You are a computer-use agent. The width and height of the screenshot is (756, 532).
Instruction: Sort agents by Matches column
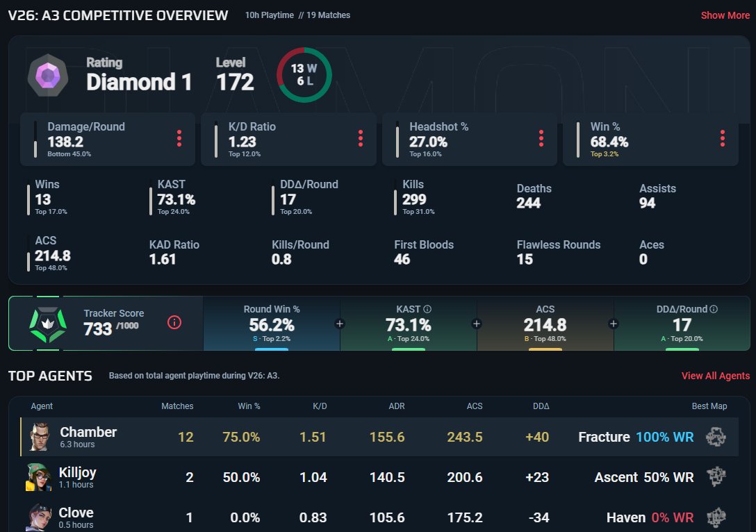pyautogui.click(x=177, y=406)
